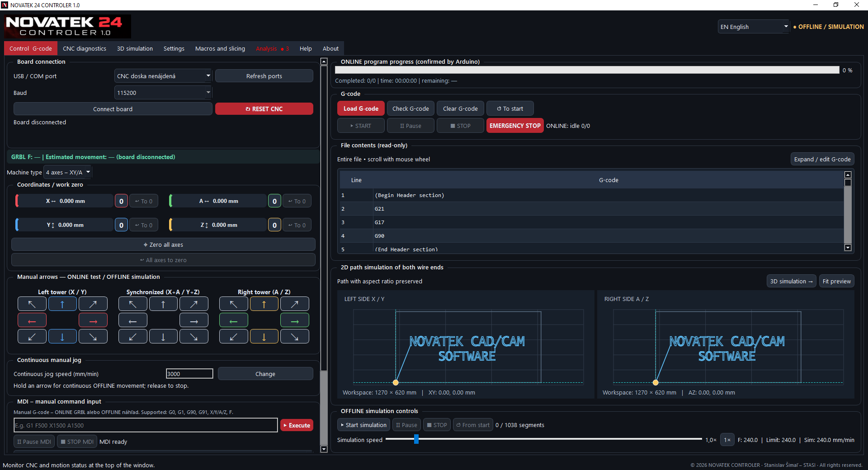Click Fit preview button
This screenshot has width=868, height=470.
(x=836, y=281)
